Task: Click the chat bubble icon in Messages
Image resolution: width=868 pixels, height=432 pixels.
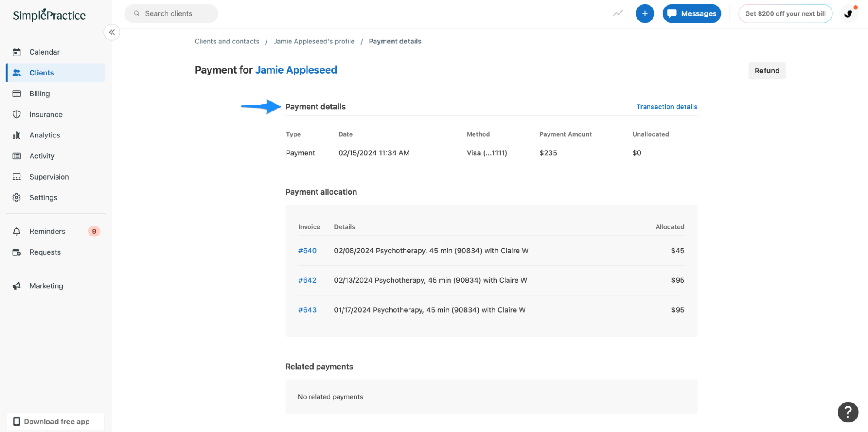Action: click(x=672, y=14)
